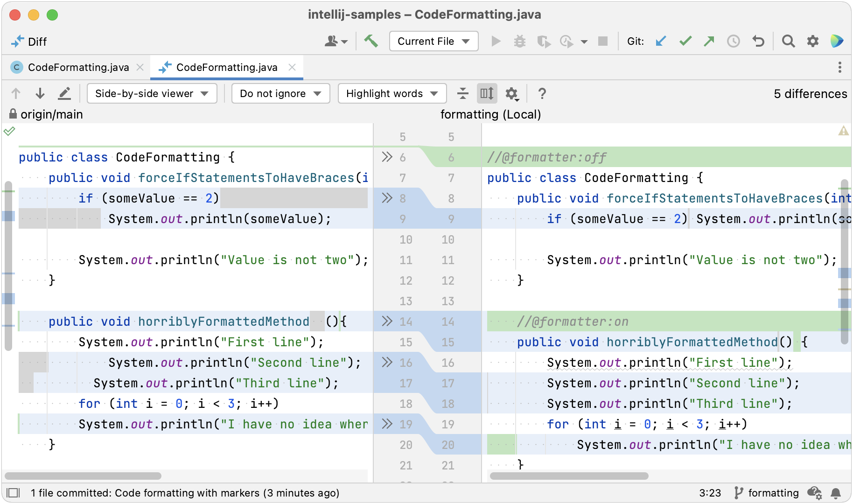
Task: Switch to the first CodeFormatting.java editor tab
Action: click(78, 67)
